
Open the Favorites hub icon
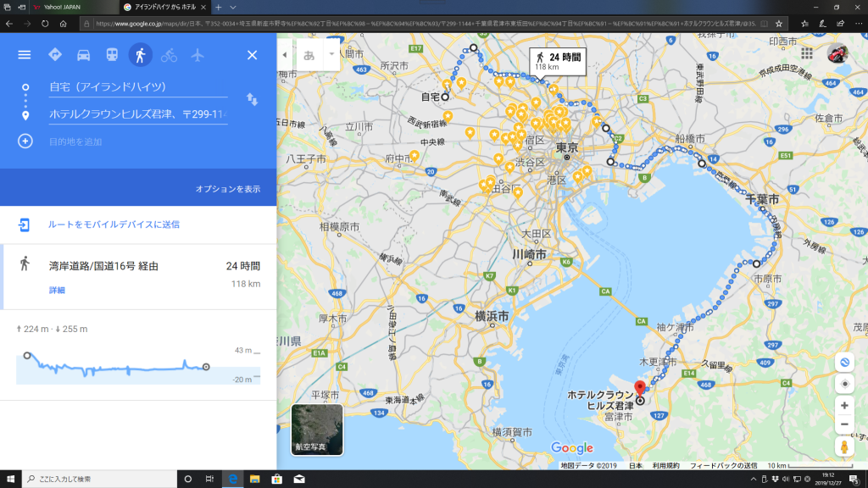[805, 24]
